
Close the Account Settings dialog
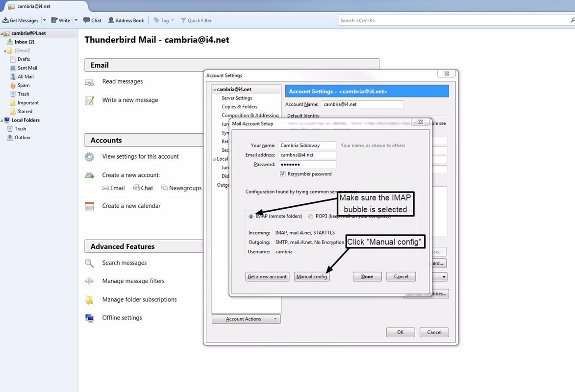[x=447, y=73]
